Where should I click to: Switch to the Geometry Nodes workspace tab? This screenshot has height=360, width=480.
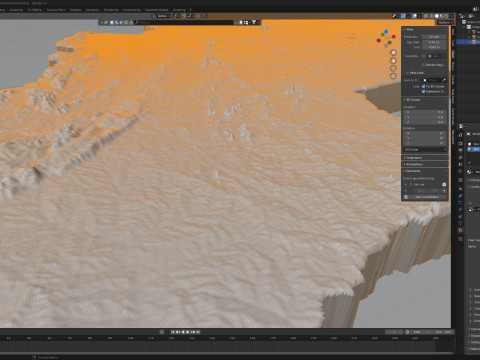coord(156,10)
